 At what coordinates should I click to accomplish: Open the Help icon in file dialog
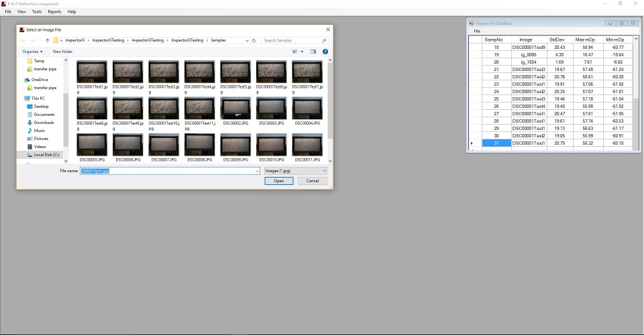[x=325, y=52]
